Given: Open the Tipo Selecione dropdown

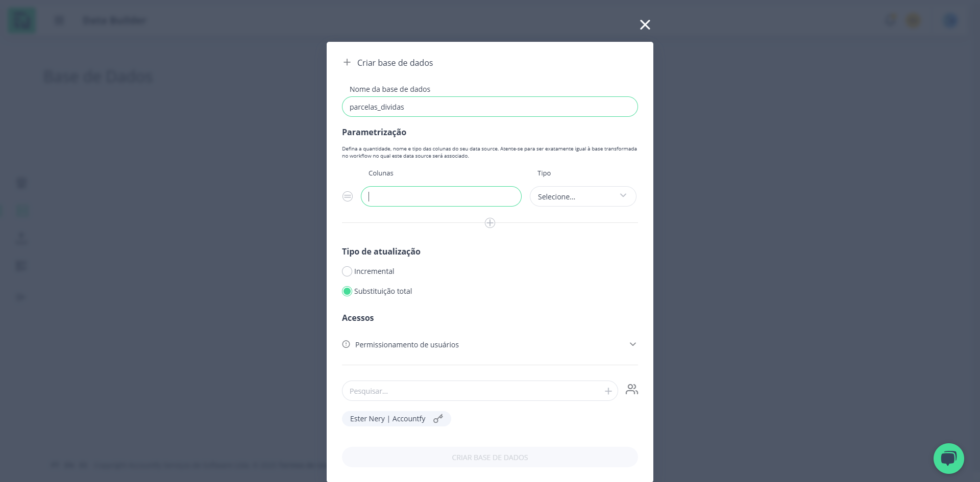Looking at the screenshot, I should coord(583,196).
